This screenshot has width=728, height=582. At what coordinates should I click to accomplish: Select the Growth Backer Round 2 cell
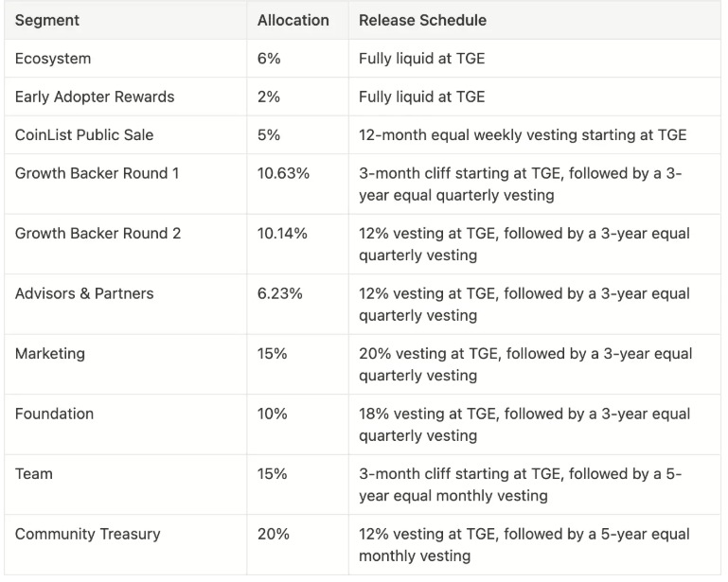(x=98, y=234)
